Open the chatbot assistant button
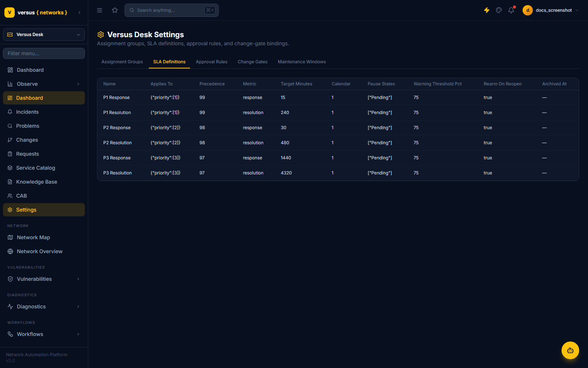Screen dimensions: 588x368 point(570,350)
